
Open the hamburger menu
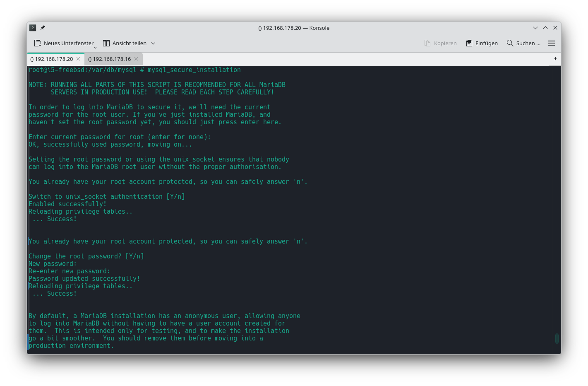[x=552, y=43]
